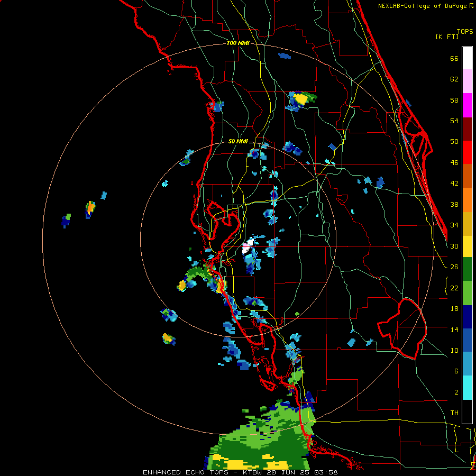The image size is (476, 476).
Task: Click legend value '34'
Action: [x=454, y=225]
